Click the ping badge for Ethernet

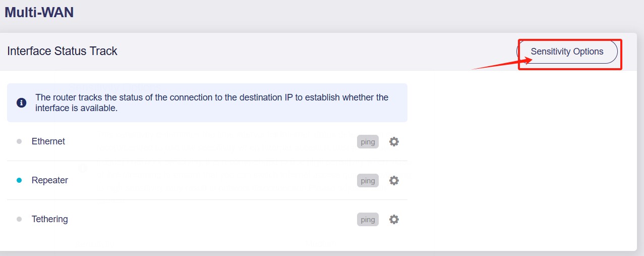(x=368, y=142)
